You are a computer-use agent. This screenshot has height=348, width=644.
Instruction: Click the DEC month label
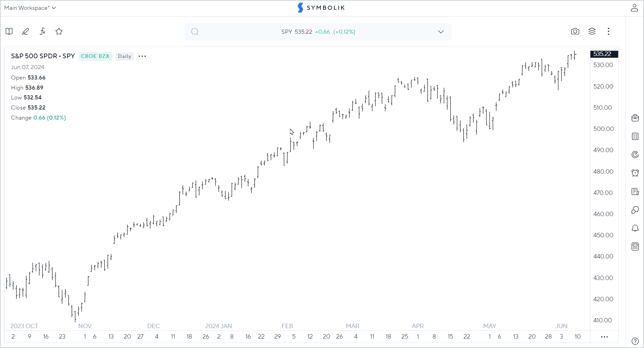[x=153, y=326]
